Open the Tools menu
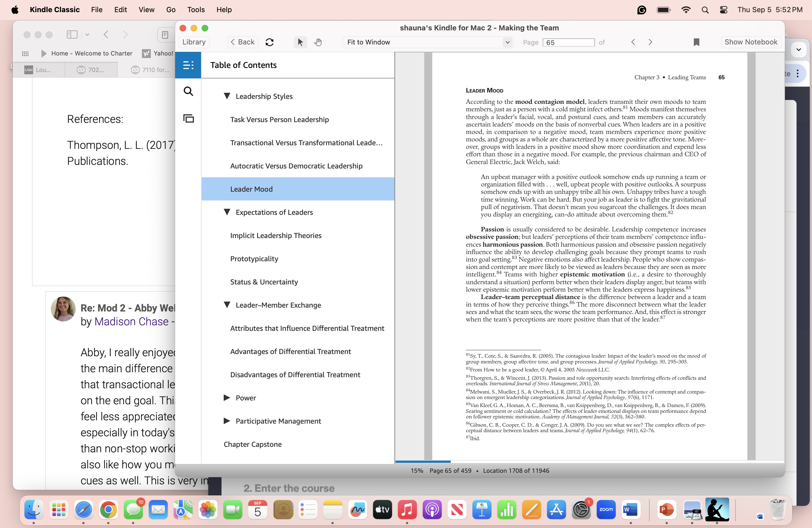The image size is (812, 528). (196, 10)
